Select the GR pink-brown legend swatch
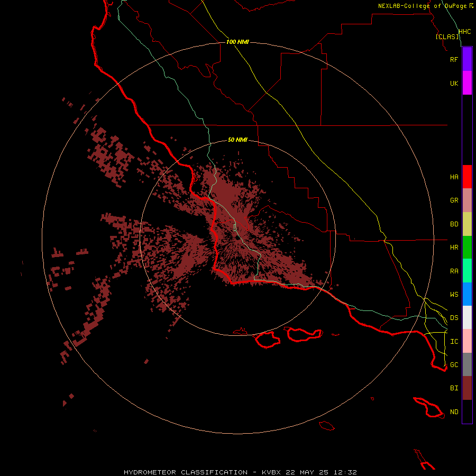Screen dimensions: 476x476 click(467, 200)
